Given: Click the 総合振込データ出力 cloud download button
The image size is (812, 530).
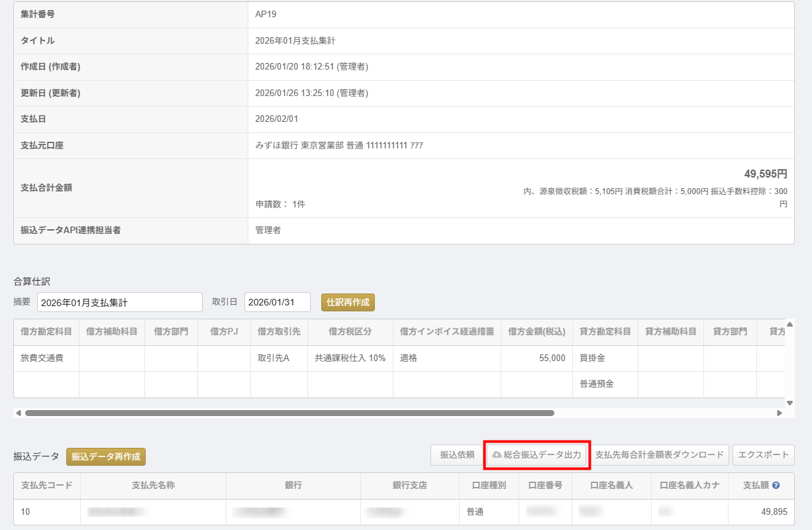Looking at the screenshot, I should [x=536, y=455].
